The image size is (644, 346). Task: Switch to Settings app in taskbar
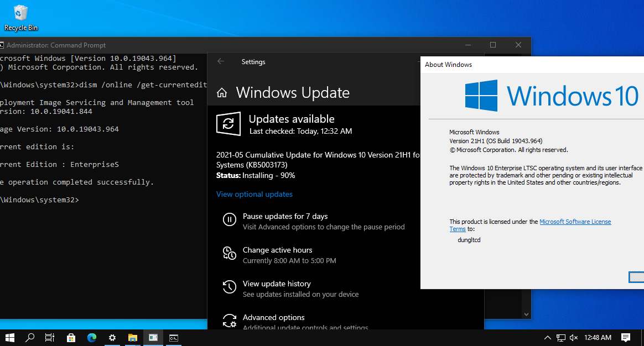pyautogui.click(x=112, y=338)
